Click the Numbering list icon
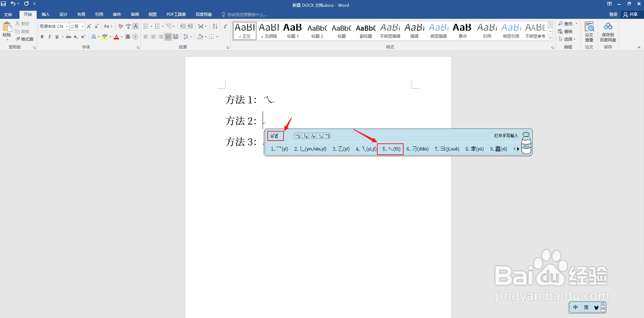The image size is (644, 318). click(157, 26)
